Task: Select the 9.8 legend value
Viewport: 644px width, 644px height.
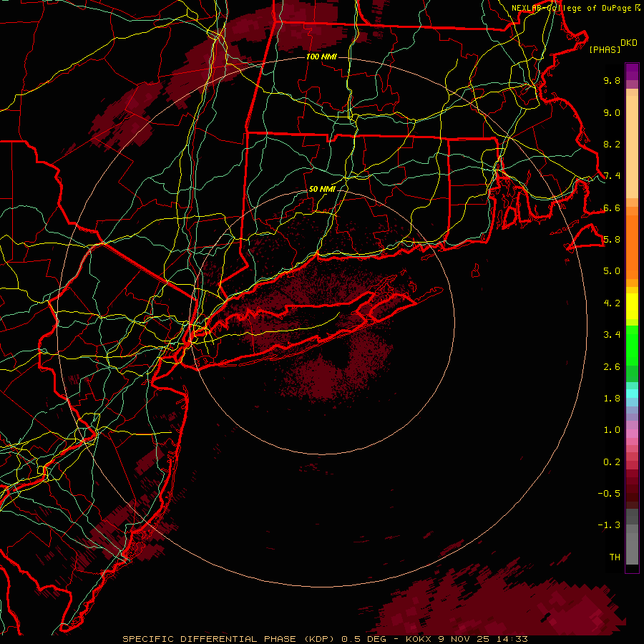Action: [612, 80]
